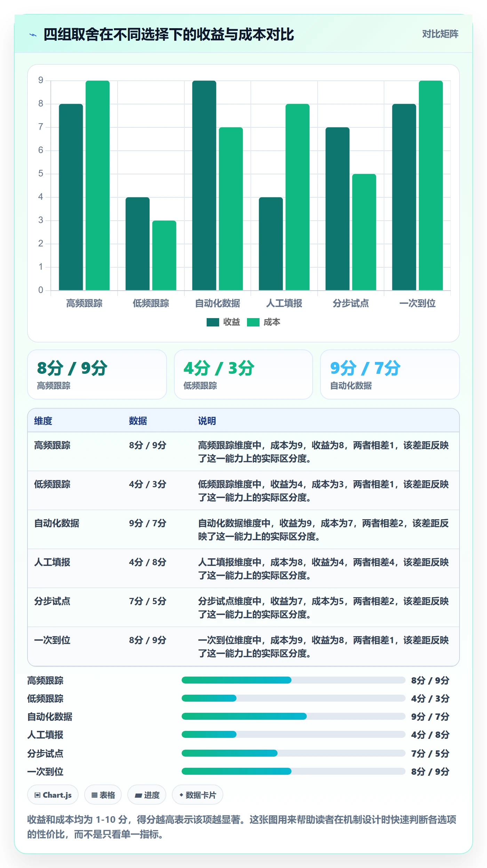Click the 人工填报 progress bar
The width and height of the screenshot is (487, 868).
pos(293,734)
